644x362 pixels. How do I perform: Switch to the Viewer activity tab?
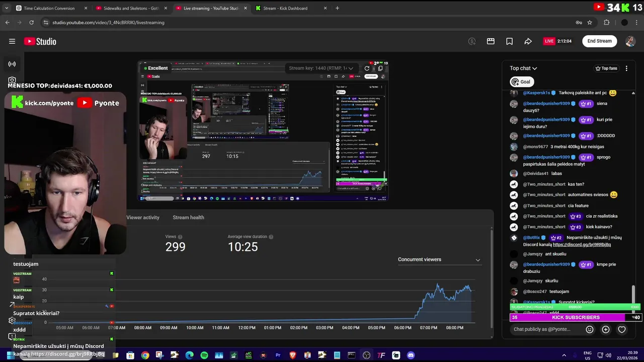pyautogui.click(x=143, y=217)
